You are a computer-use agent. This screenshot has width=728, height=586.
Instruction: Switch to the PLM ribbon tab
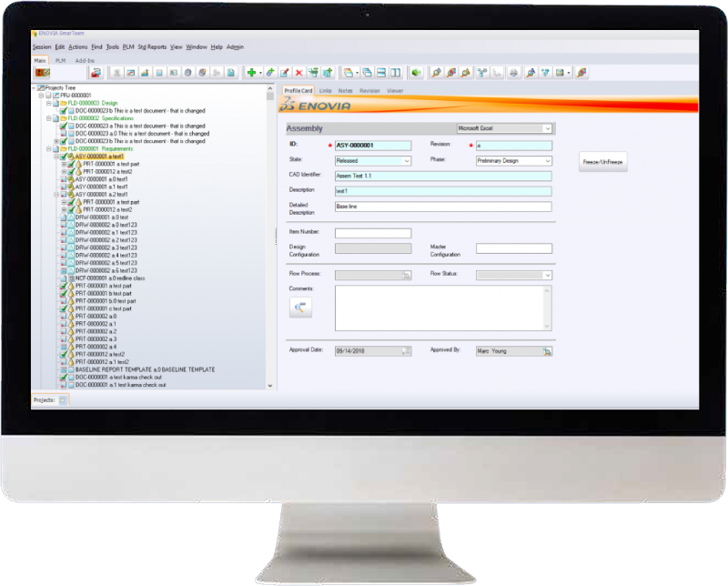pos(60,60)
